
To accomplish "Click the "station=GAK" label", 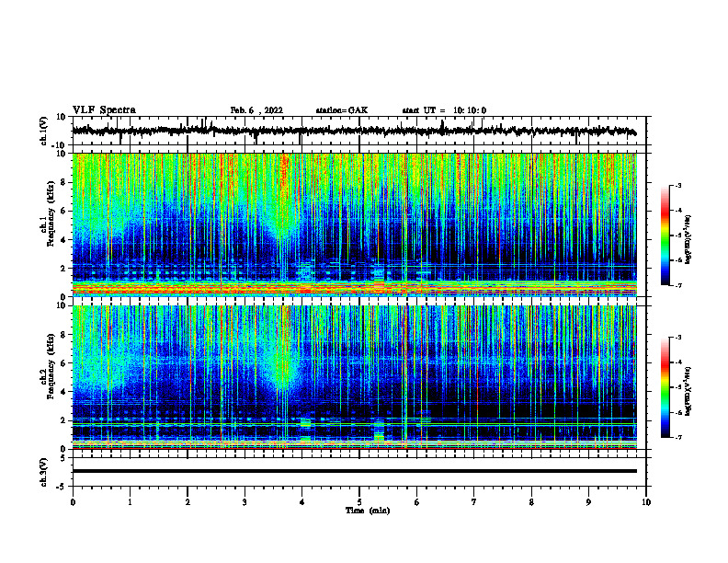I will tap(342, 110).
